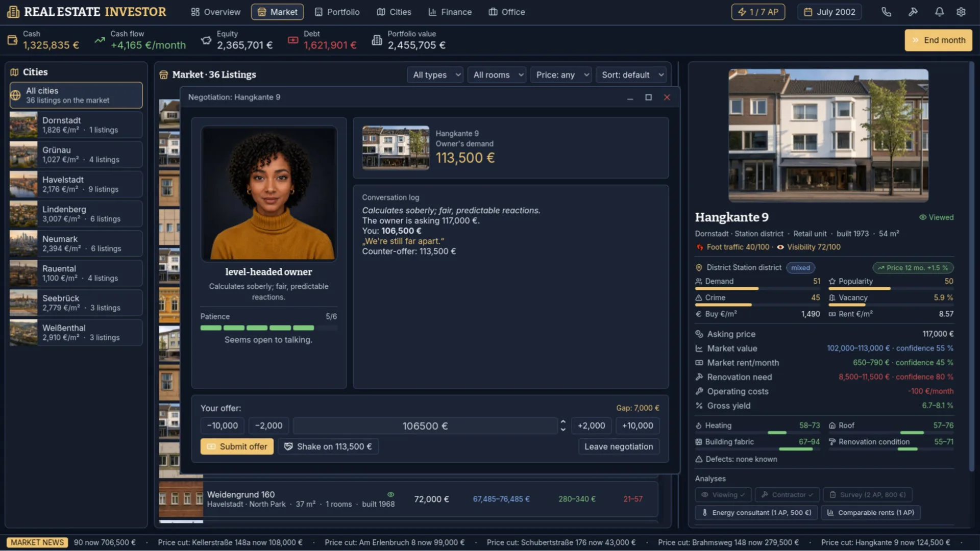Toggle the Viewing analysis check

(x=723, y=495)
